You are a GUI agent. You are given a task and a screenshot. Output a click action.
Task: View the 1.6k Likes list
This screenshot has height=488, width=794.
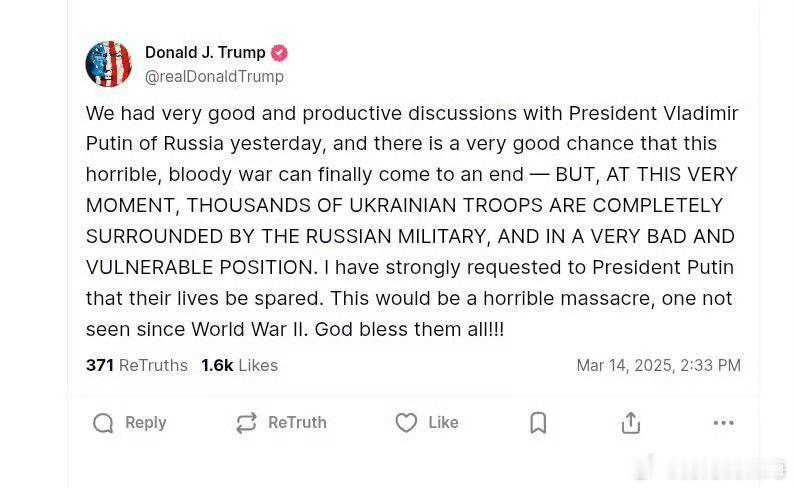[240, 365]
